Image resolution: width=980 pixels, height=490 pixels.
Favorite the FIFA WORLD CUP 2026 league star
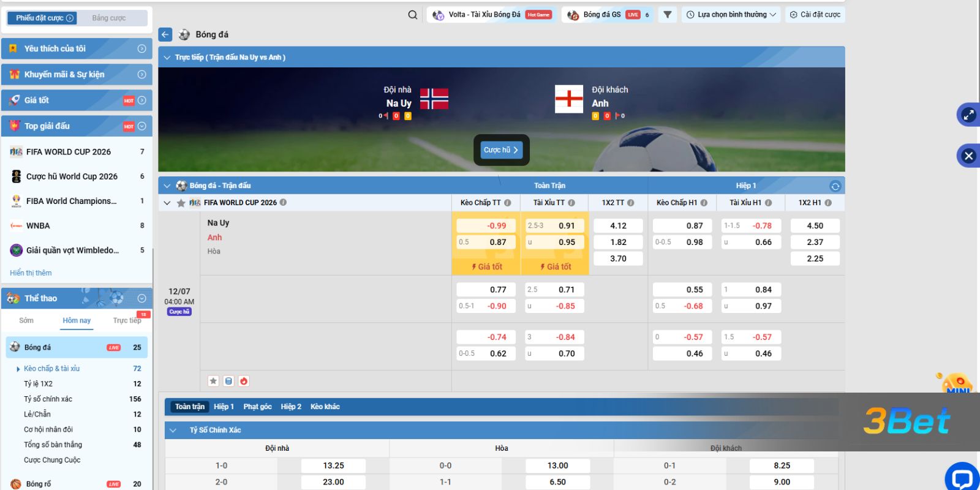pos(181,203)
